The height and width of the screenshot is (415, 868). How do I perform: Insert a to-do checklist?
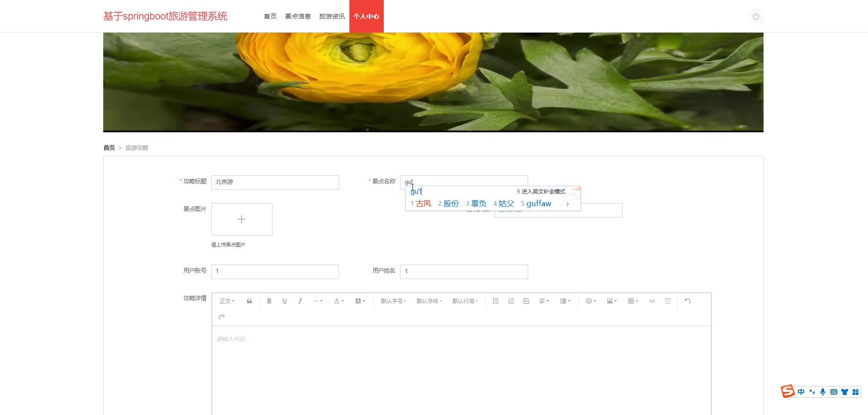click(526, 301)
